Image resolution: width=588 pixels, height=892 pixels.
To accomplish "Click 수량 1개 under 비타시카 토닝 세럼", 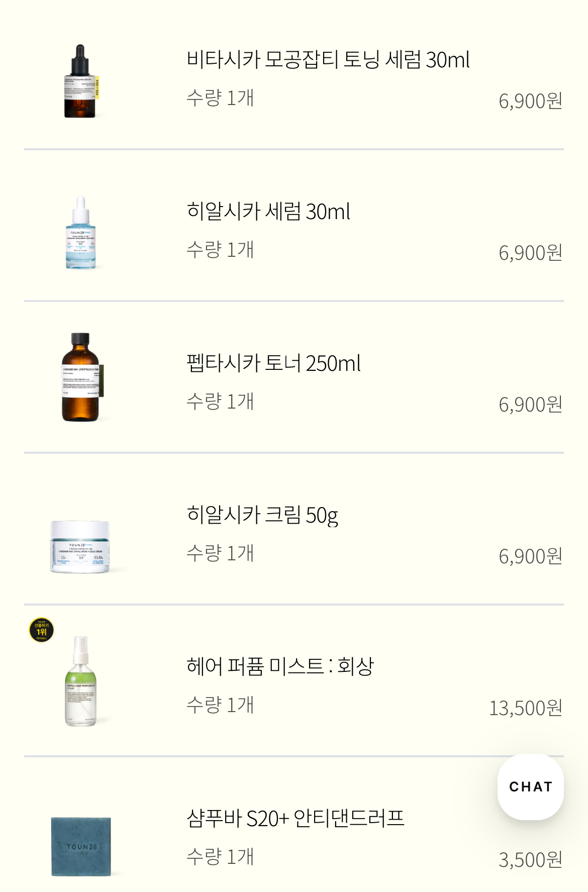I will tap(220, 98).
